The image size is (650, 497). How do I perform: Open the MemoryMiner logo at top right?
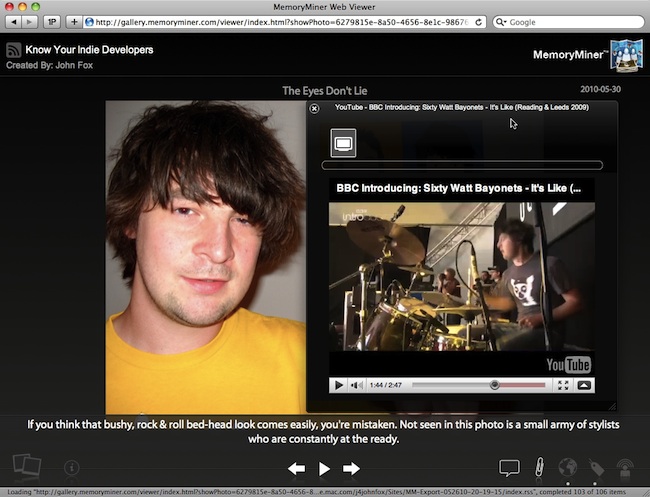[x=626, y=56]
